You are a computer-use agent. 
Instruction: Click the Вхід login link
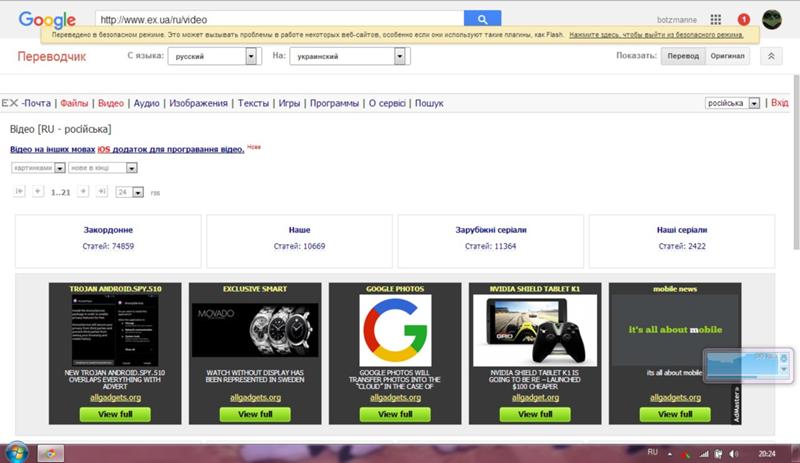pyautogui.click(x=779, y=103)
